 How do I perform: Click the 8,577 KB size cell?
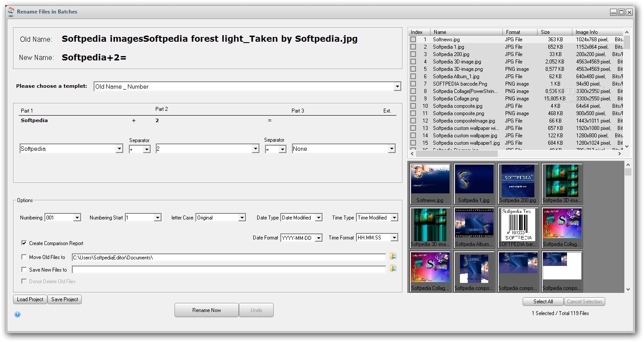click(554, 69)
